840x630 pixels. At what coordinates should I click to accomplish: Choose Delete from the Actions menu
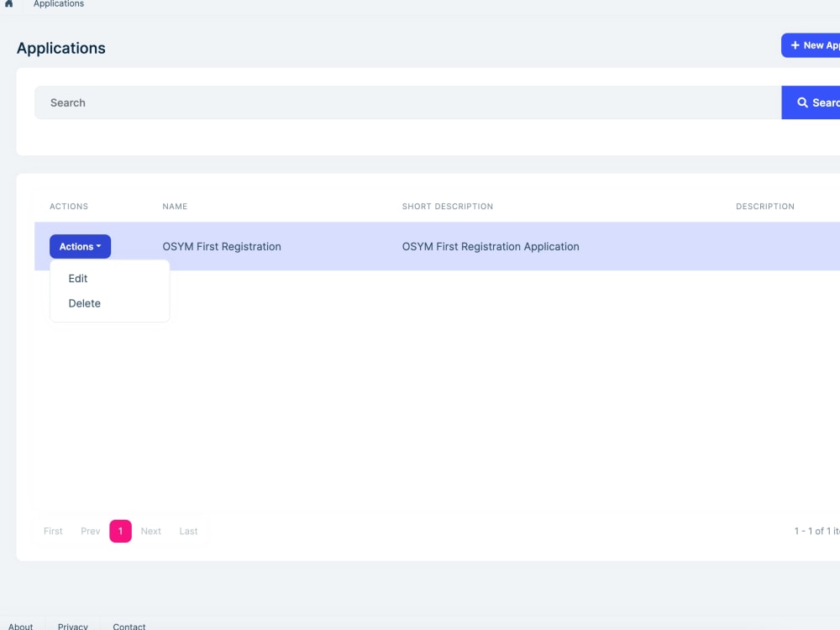tap(85, 303)
